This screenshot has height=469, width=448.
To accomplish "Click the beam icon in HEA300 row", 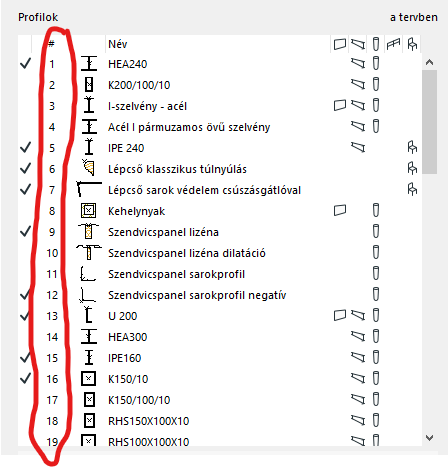I will (358, 336).
